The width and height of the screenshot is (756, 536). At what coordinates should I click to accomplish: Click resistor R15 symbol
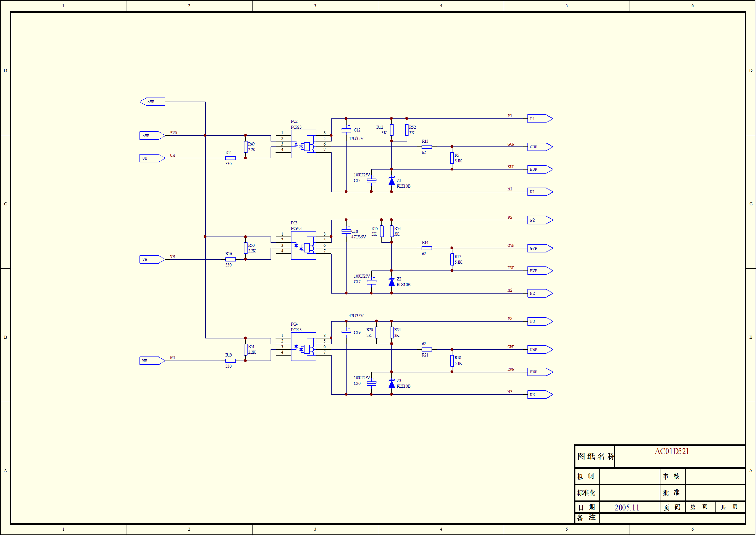point(382,231)
